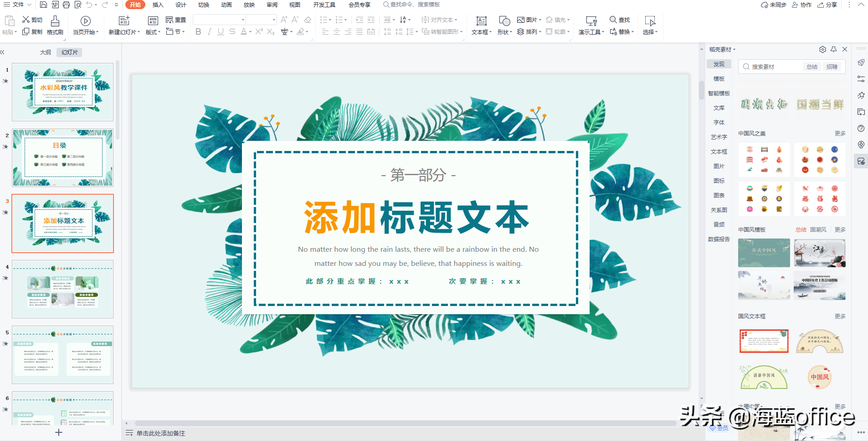Open the 形状 shapes dropdown
The width and height of the screenshot is (868, 441).
coord(505,32)
